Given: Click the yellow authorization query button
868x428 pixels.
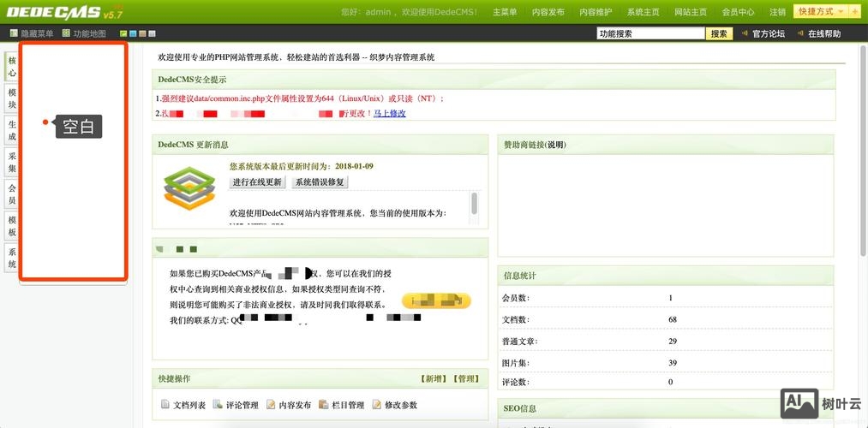Looking at the screenshot, I should (x=436, y=300).
